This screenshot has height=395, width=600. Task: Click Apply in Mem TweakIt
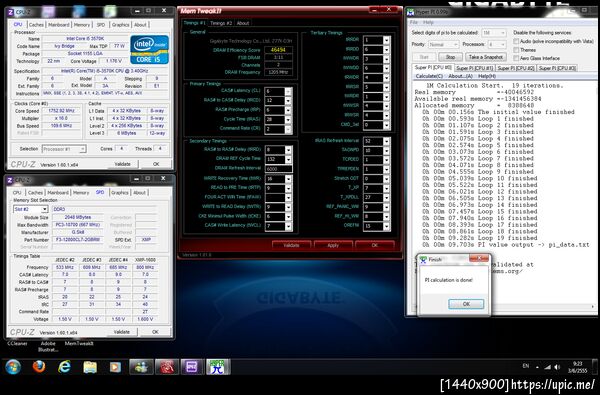coord(333,245)
